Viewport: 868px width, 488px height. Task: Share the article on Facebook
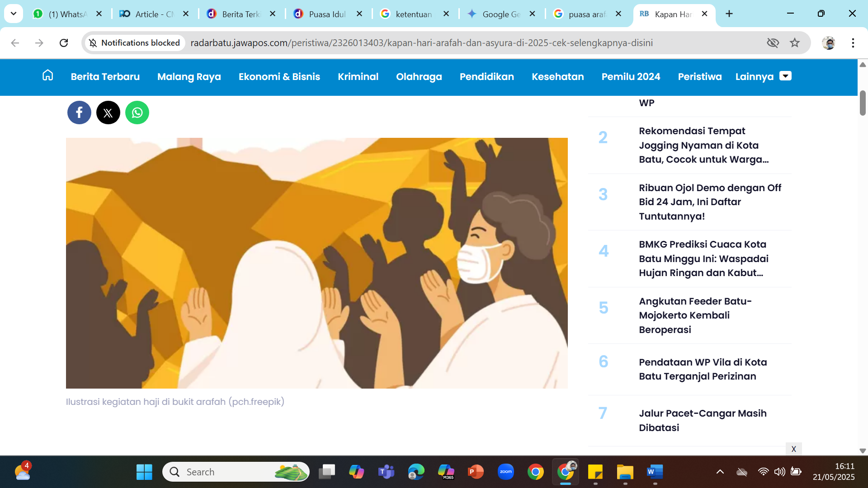click(x=79, y=112)
